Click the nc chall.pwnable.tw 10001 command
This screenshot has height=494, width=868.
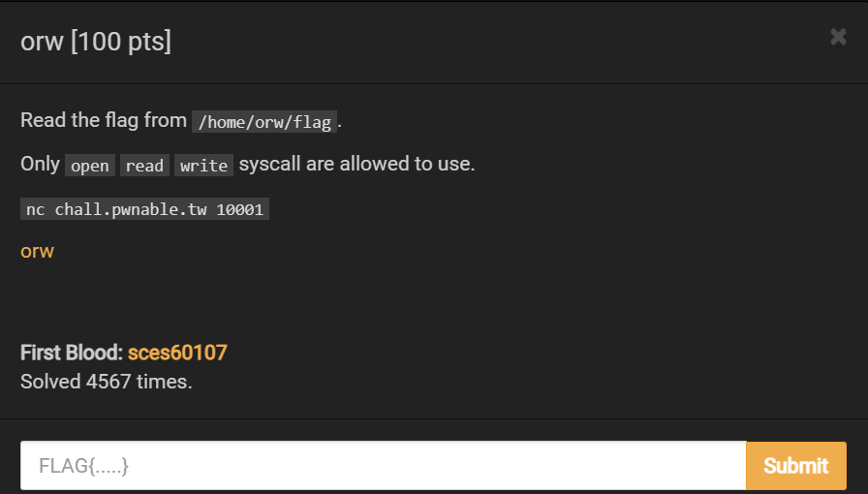point(144,209)
